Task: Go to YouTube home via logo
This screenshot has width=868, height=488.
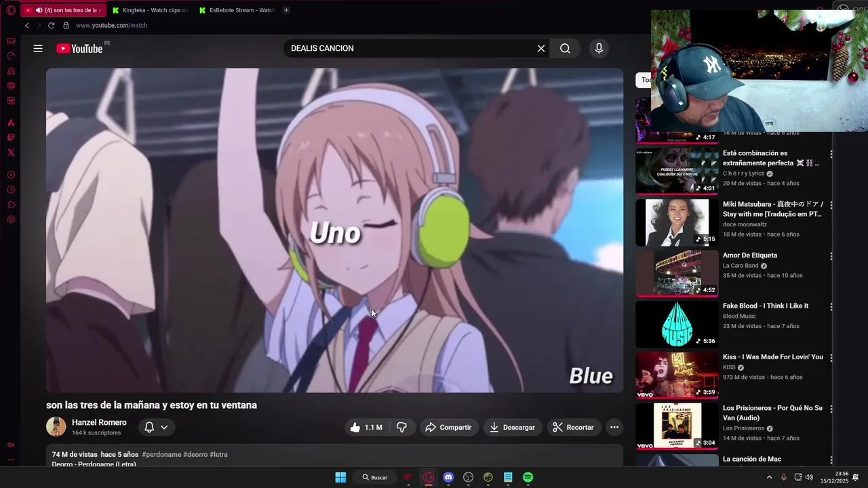Action: coord(79,48)
